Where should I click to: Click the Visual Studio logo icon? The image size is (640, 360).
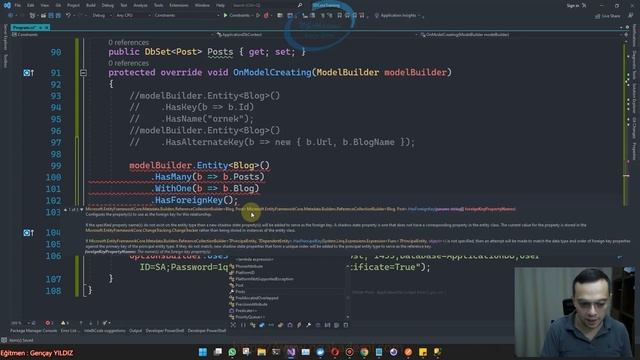7,5
